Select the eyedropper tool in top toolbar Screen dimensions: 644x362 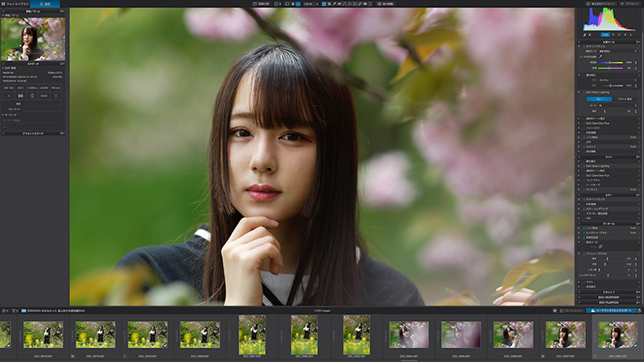(334, 4)
